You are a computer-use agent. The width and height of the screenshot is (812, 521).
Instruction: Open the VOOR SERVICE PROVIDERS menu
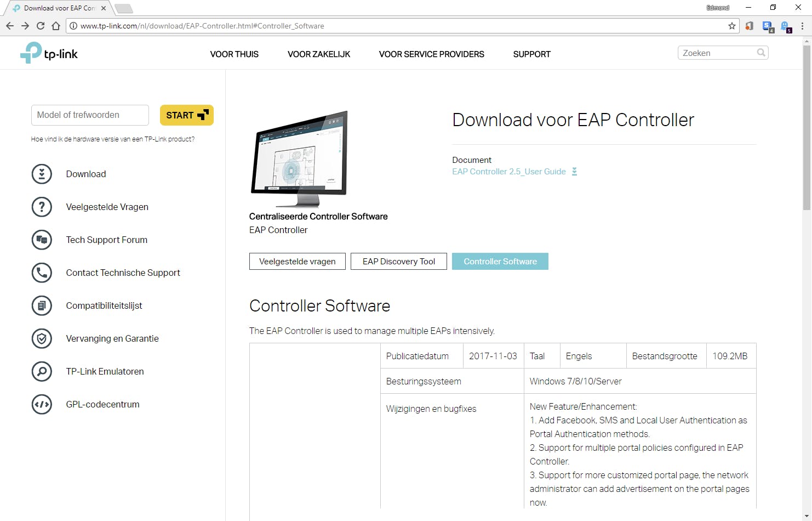coord(432,54)
